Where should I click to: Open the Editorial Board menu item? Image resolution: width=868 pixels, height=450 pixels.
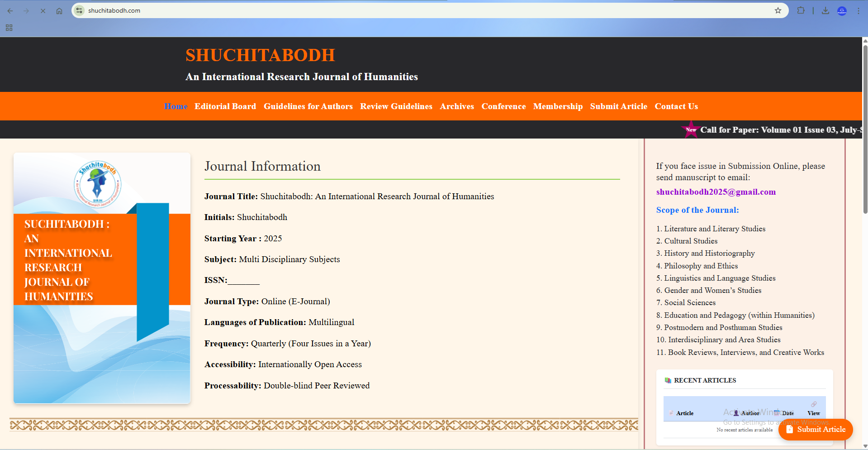coord(225,106)
